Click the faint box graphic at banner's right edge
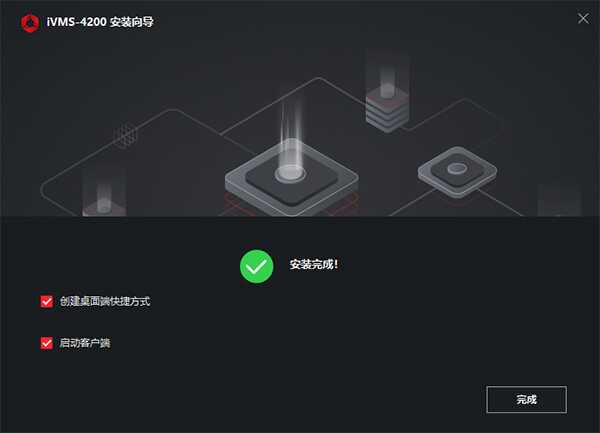The image size is (600, 433). coord(559,200)
